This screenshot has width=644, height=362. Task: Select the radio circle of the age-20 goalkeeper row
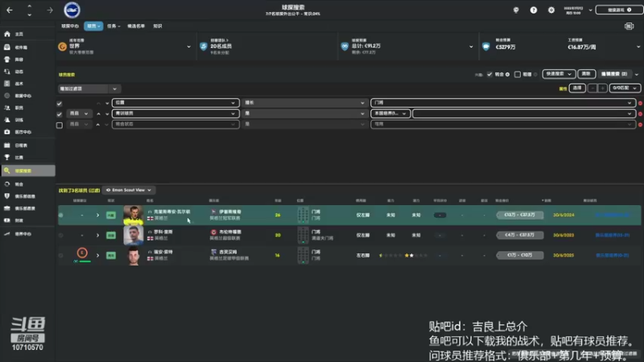point(61,235)
